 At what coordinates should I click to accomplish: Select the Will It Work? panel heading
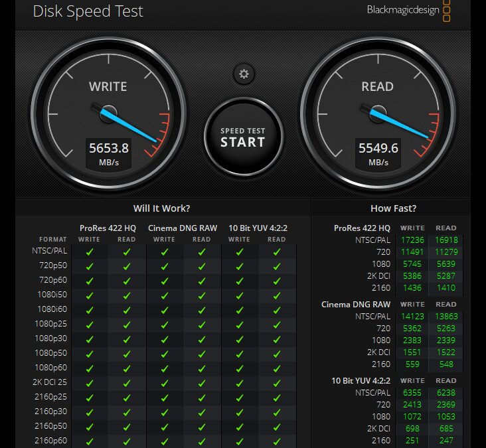[x=162, y=208]
